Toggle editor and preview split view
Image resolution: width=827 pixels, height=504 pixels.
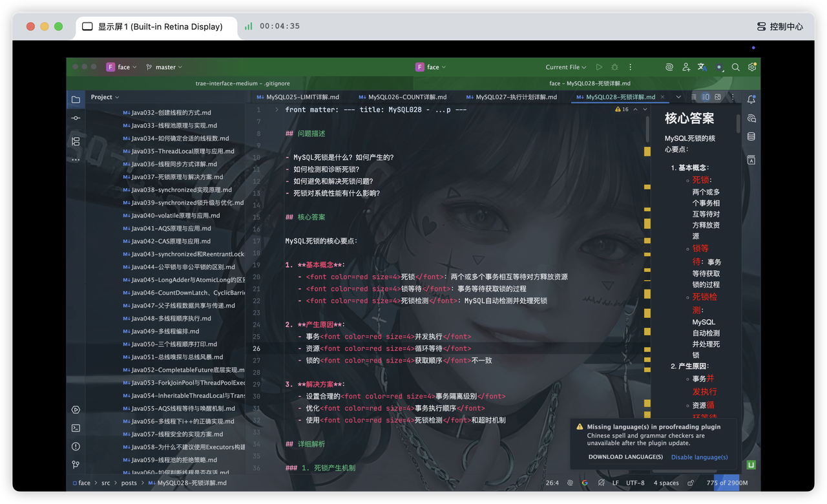[706, 97]
